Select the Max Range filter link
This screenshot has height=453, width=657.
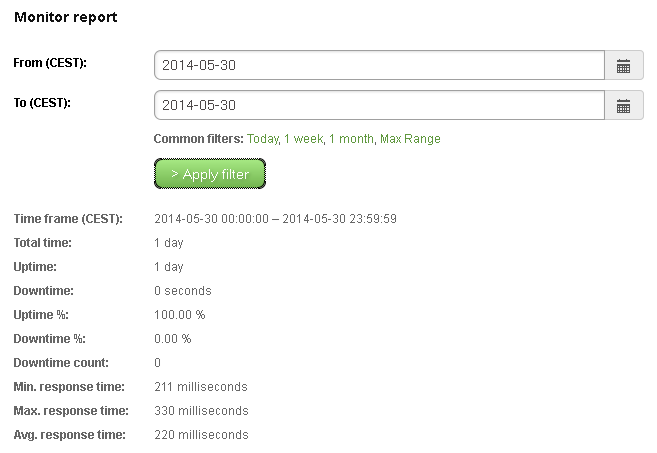(410, 139)
